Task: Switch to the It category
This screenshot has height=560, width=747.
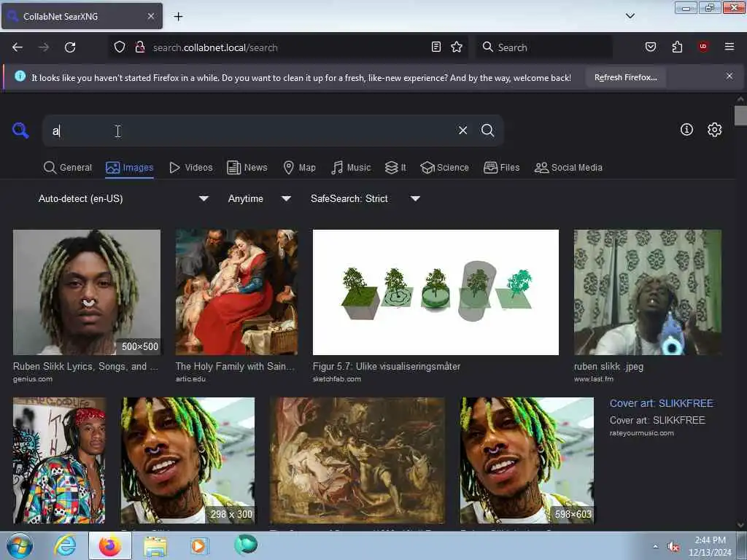Action: click(395, 168)
